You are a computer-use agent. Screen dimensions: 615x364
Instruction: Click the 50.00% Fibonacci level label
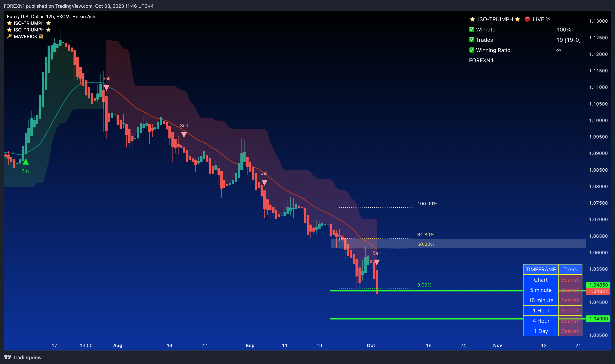point(426,244)
